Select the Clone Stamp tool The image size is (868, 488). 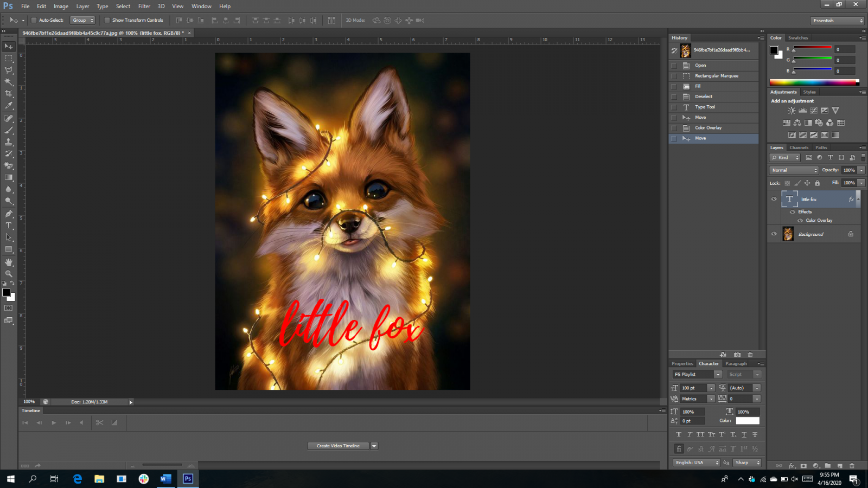(x=9, y=142)
